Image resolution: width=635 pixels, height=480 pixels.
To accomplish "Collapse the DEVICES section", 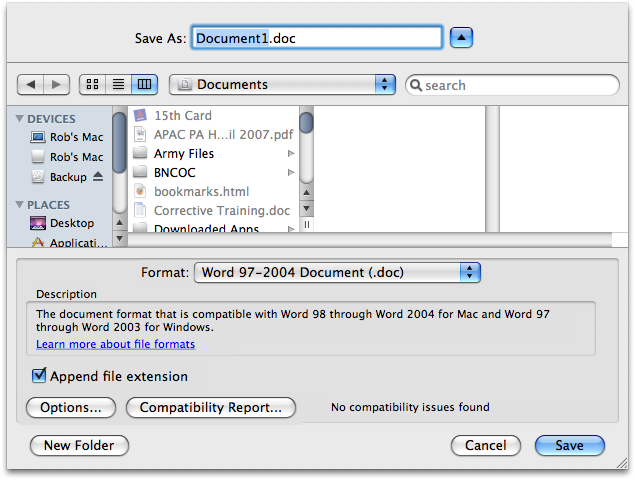I will pyautogui.click(x=19, y=119).
